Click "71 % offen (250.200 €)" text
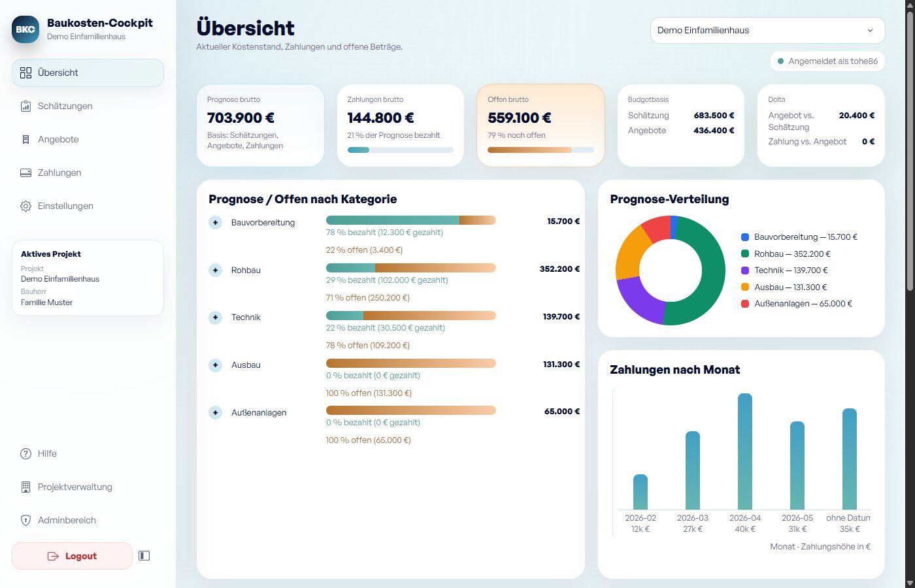Image resolution: width=915 pixels, height=588 pixels. [368, 298]
